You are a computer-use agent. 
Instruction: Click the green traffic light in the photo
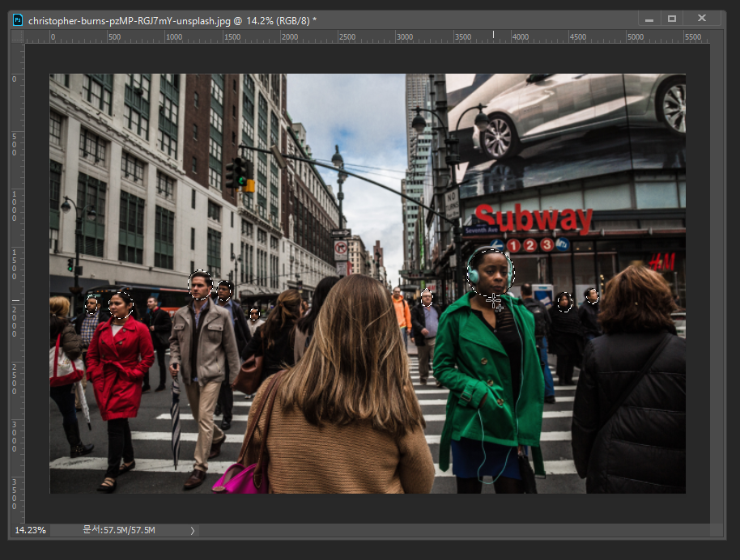click(242, 181)
